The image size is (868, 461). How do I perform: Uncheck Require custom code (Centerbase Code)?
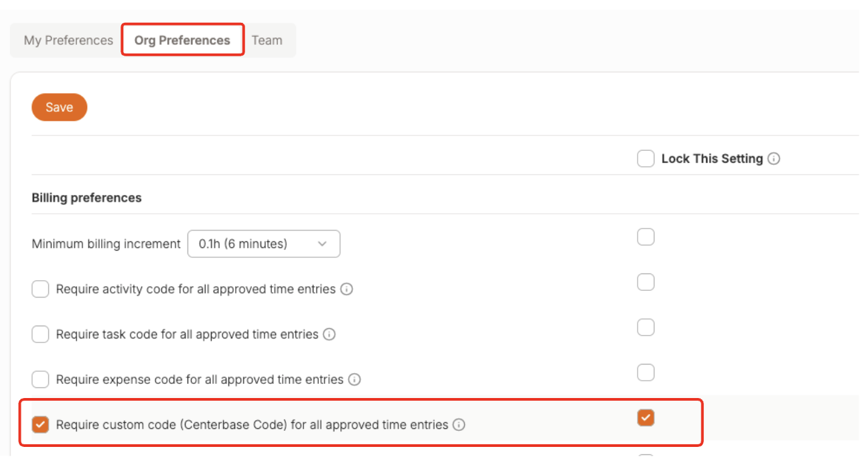pyautogui.click(x=41, y=424)
